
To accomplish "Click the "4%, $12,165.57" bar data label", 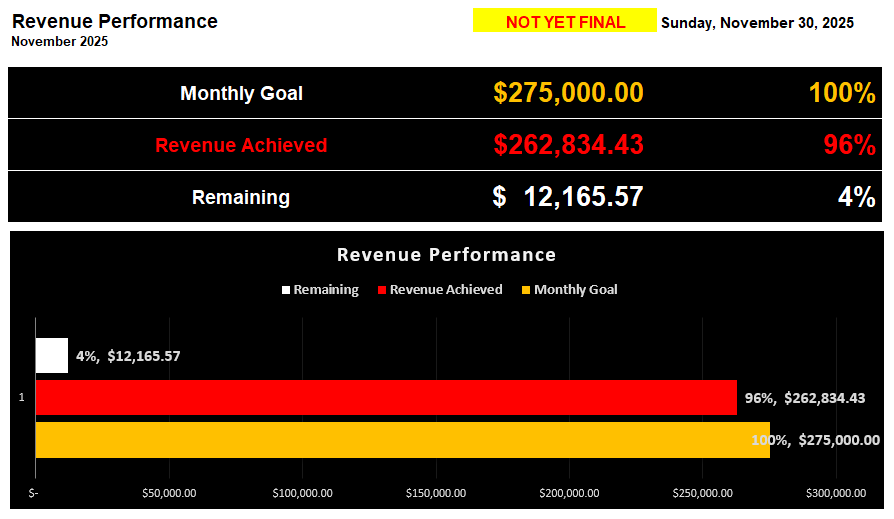I will tap(128, 355).
